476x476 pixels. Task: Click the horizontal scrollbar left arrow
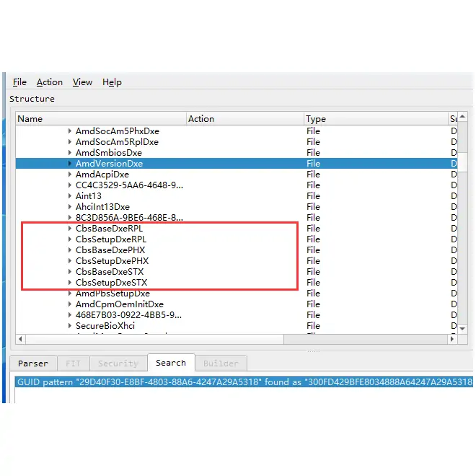tap(20, 339)
